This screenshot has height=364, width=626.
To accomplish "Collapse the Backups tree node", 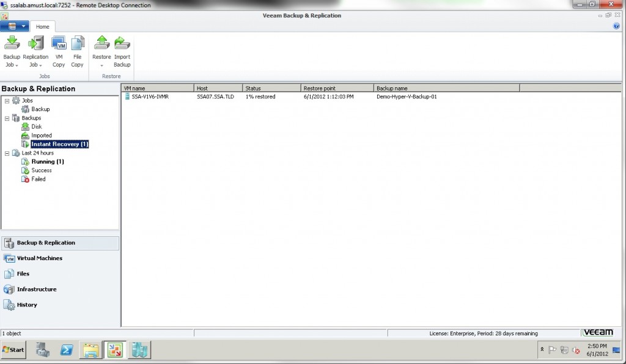I will click(x=7, y=118).
